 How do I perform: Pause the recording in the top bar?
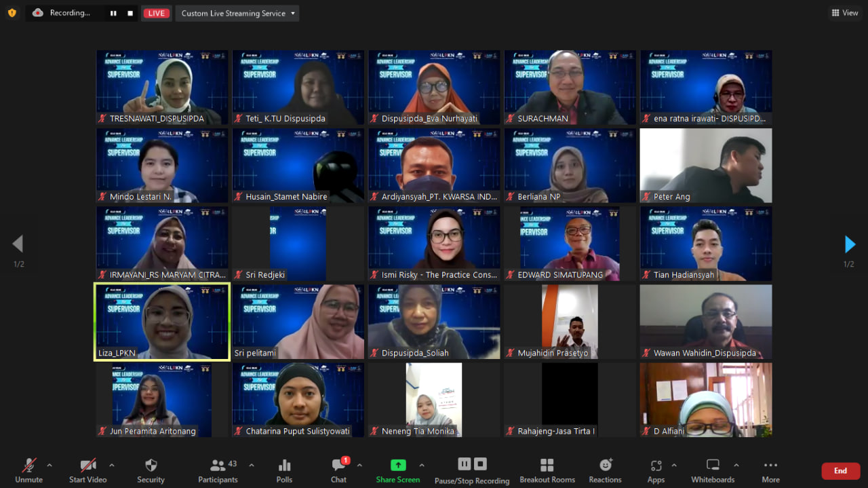pos(113,13)
